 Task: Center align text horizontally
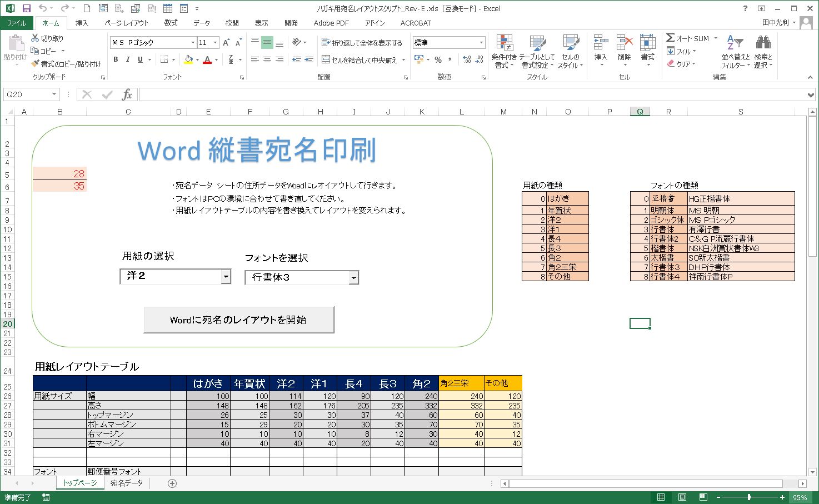click(x=267, y=59)
